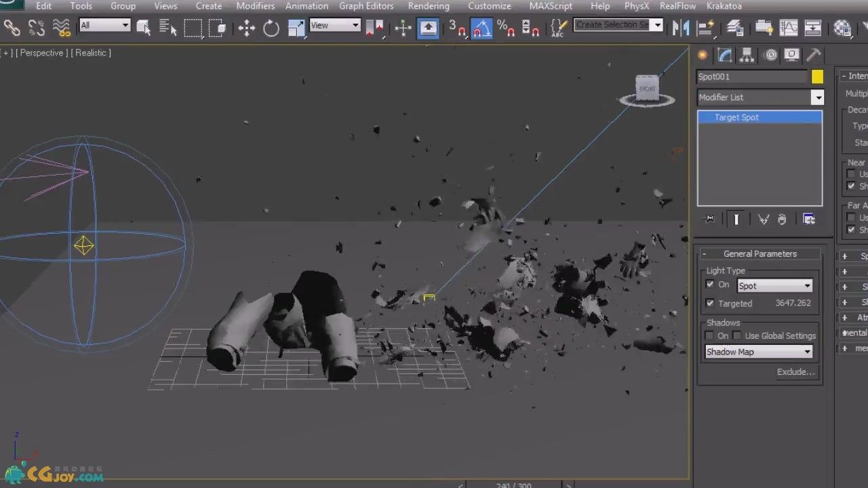868x488 pixels.
Task: Activate the Select Object tool
Action: click(x=144, y=28)
